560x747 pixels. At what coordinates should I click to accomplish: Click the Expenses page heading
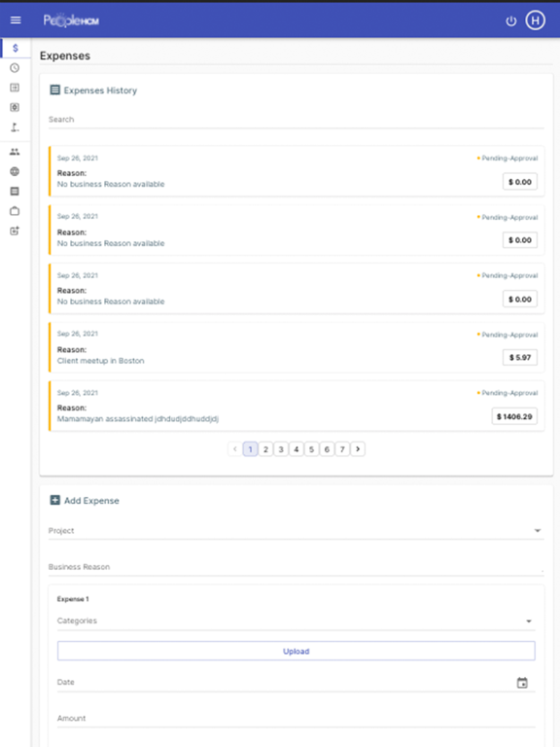coord(65,55)
